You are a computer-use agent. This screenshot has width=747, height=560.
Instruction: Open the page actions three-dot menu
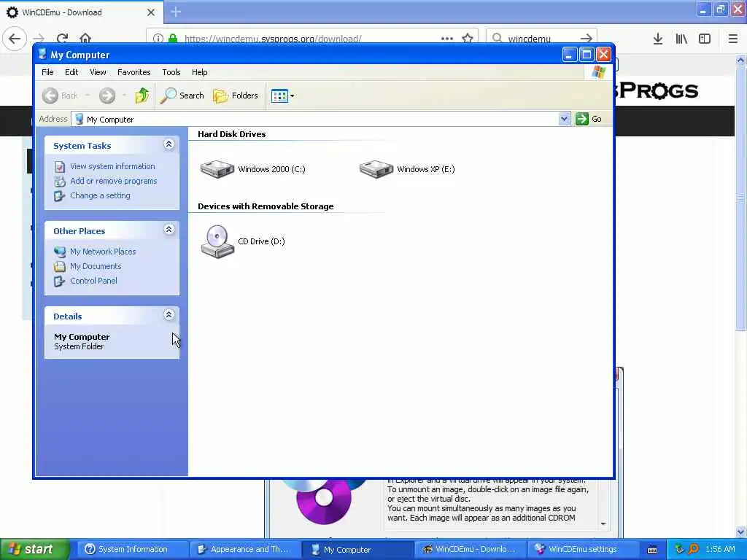pyautogui.click(x=447, y=38)
